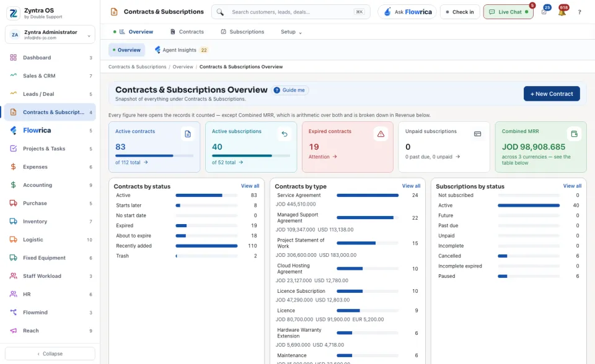Click the Cancelled subscriptions status row
Viewport: 595px width, 364px height.
pyautogui.click(x=508, y=256)
